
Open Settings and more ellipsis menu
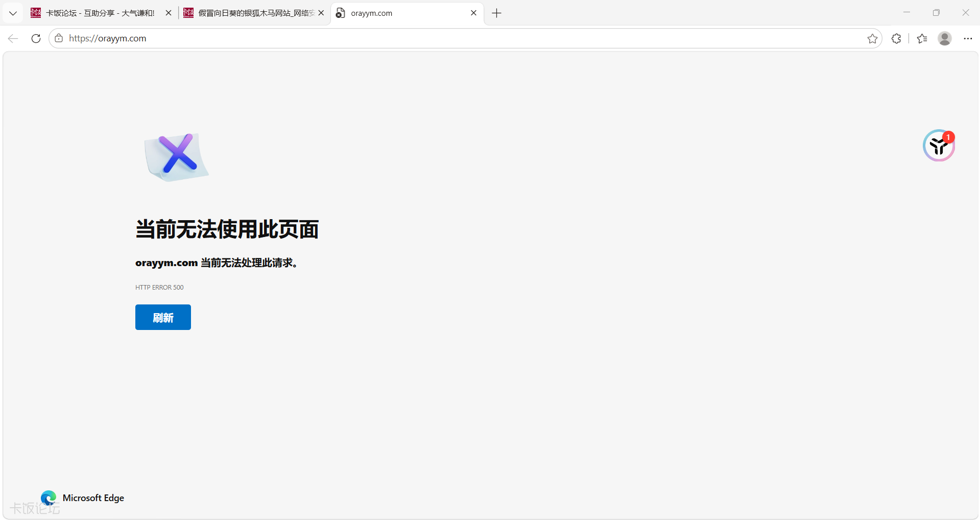pos(968,38)
